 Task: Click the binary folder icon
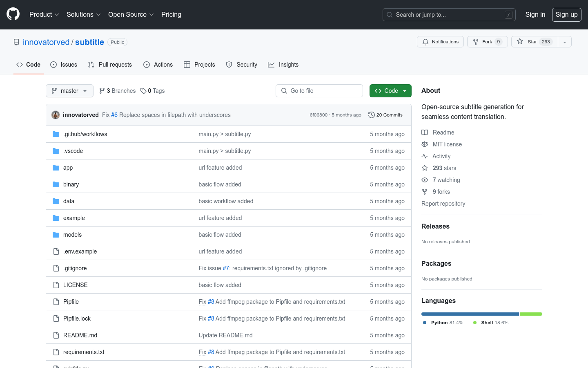point(56,184)
